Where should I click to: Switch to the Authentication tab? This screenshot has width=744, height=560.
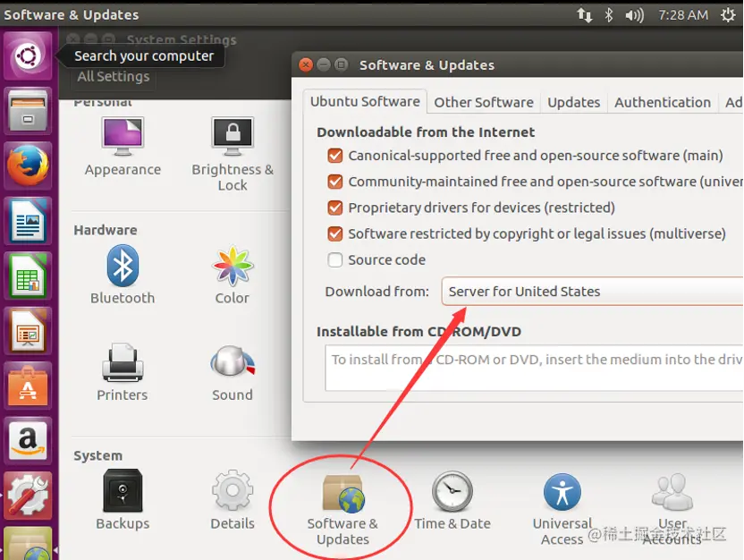point(663,103)
